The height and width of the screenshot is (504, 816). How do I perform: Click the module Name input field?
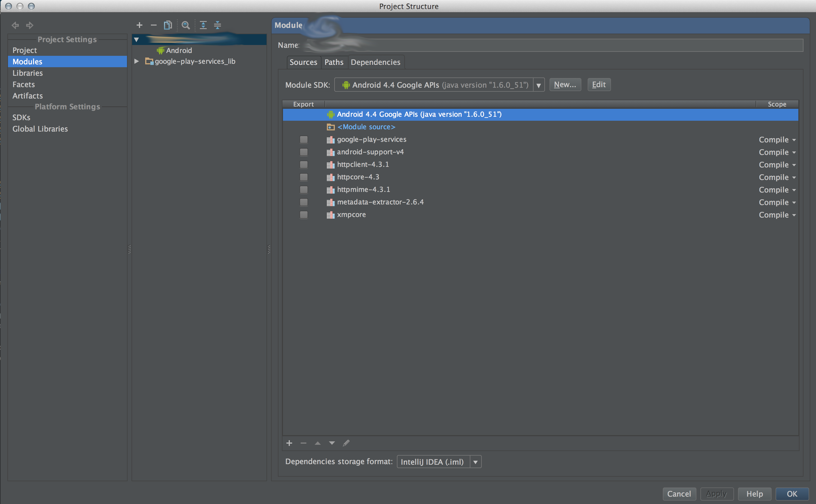(x=553, y=45)
